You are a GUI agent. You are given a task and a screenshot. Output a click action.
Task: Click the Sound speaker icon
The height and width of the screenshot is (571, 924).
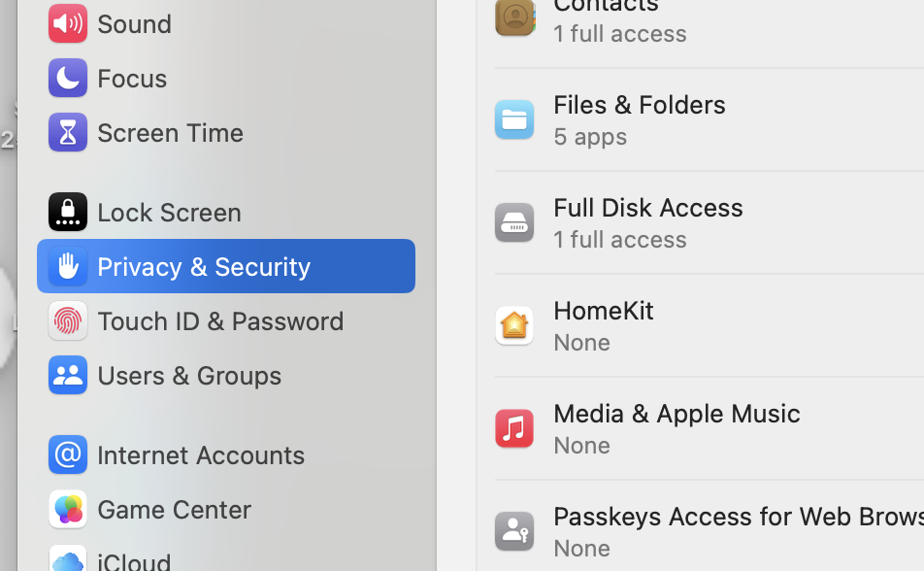coord(67,23)
